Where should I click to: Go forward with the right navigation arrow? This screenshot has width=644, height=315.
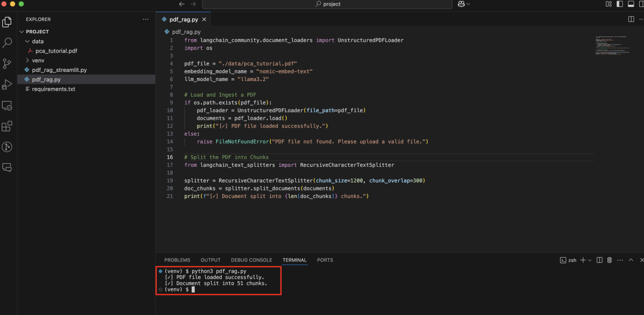pos(194,4)
